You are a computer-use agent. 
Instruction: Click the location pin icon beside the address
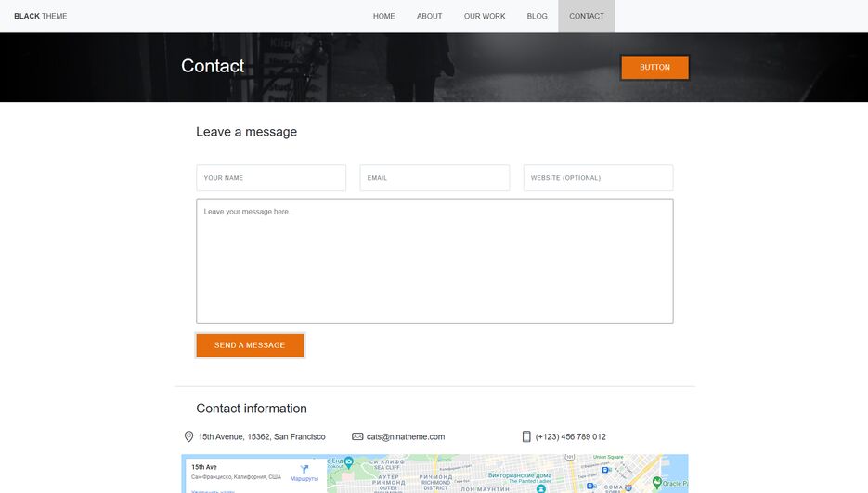click(188, 436)
